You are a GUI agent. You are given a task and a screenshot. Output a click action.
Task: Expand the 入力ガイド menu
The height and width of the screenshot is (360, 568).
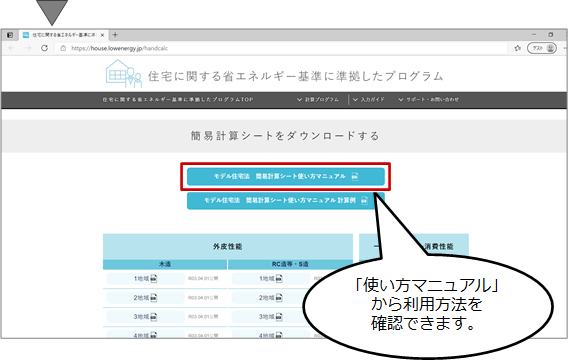[x=368, y=99]
